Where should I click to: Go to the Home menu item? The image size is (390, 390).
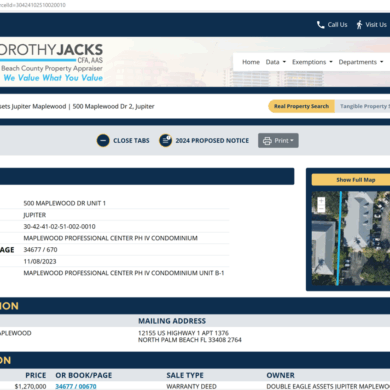pos(251,62)
